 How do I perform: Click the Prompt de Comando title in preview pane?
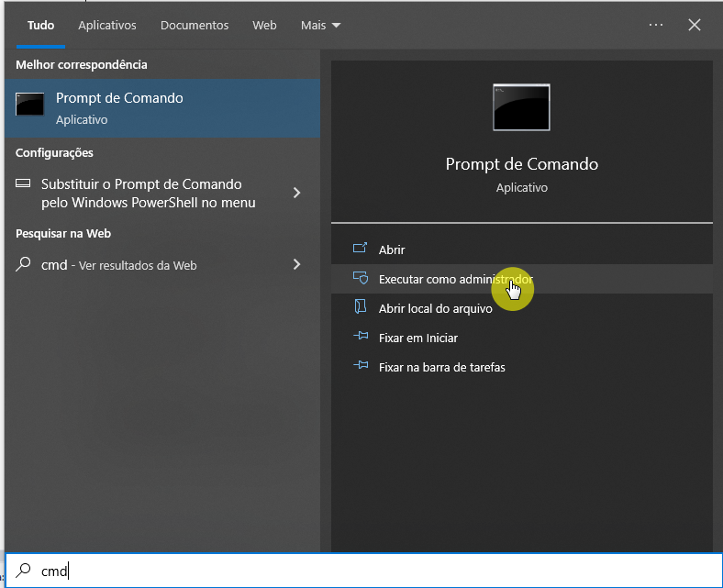tap(521, 164)
